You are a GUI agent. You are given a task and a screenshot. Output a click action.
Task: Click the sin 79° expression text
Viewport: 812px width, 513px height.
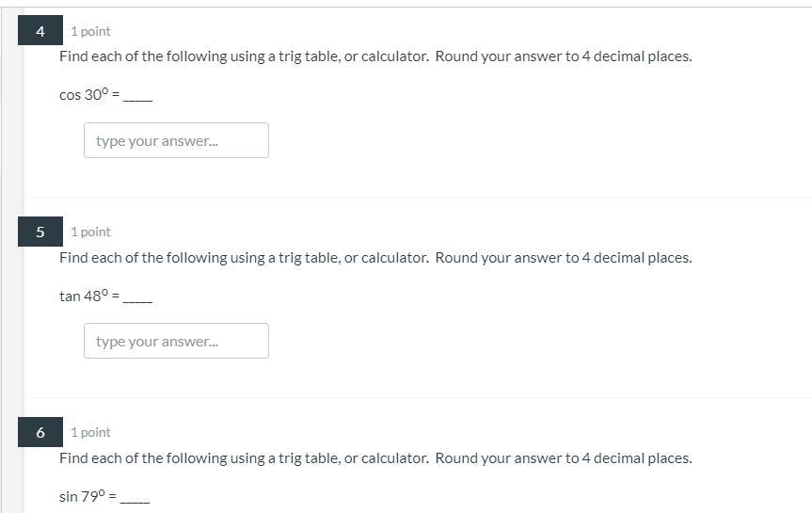click(83, 496)
